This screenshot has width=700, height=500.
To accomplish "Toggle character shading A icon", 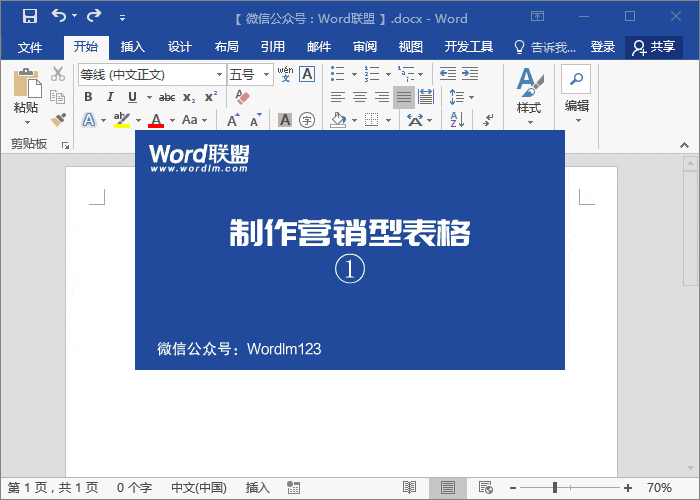I will (x=285, y=120).
